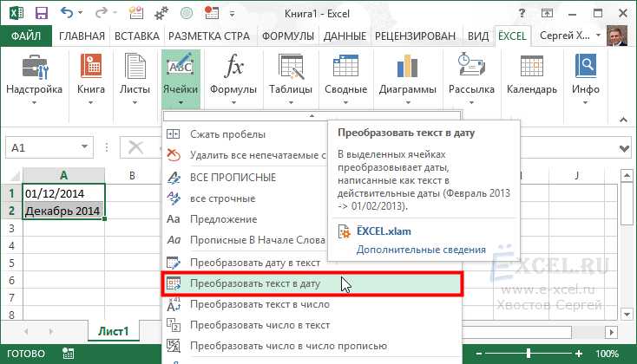Switch to the ВСТАВКА tab
Screen dimensions: 637x364
(137, 36)
